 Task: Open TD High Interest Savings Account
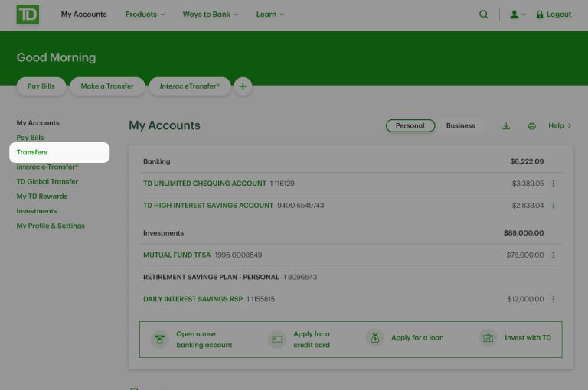(x=208, y=206)
